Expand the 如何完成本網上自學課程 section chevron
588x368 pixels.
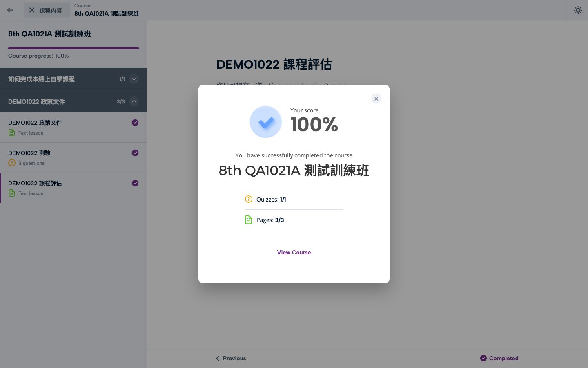[134, 79]
